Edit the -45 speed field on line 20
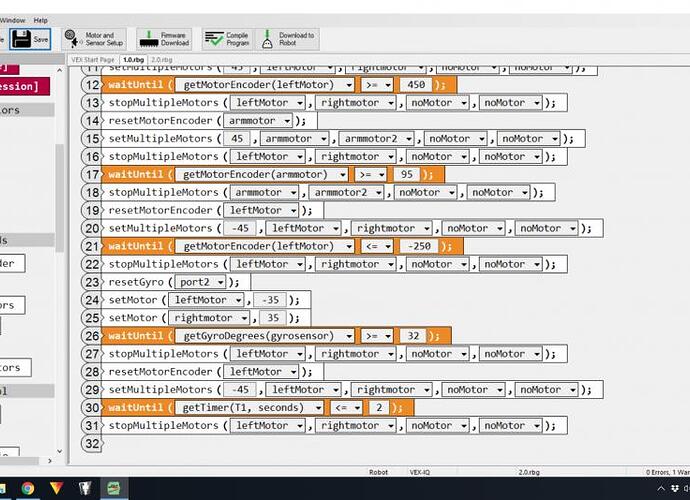The width and height of the screenshot is (690, 500). (x=240, y=228)
